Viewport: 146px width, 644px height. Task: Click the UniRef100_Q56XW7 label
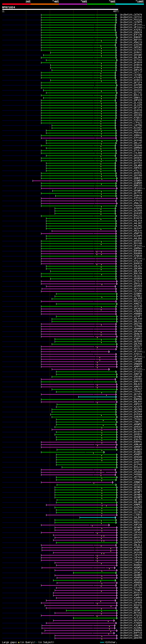pyautogui.click(x=131, y=376)
